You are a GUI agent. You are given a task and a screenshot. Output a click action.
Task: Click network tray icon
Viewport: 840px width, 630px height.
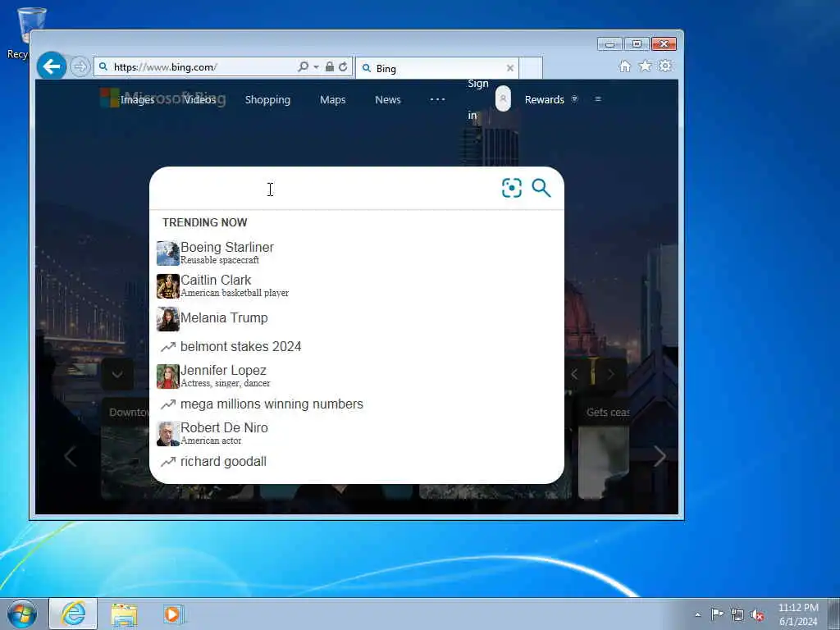(737, 614)
